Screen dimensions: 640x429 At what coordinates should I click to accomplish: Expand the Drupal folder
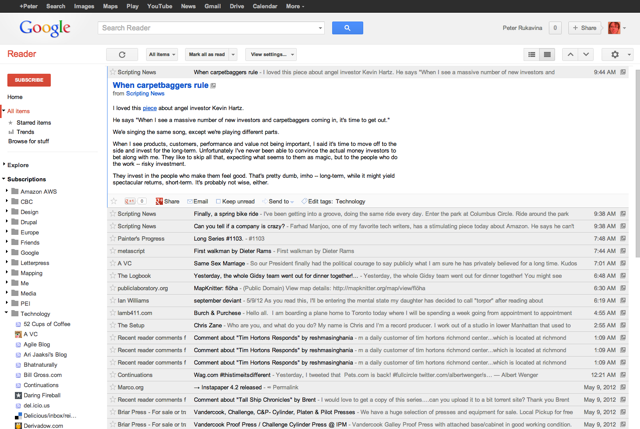[x=7, y=222]
